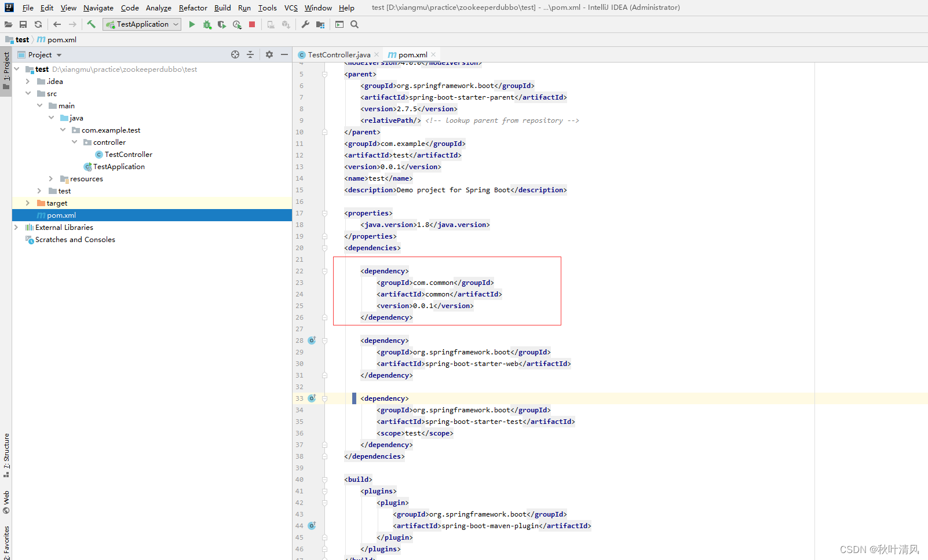Viewport: 928px width, 560px height.
Task: Fold the parent tag at line 5
Action: 324,74
